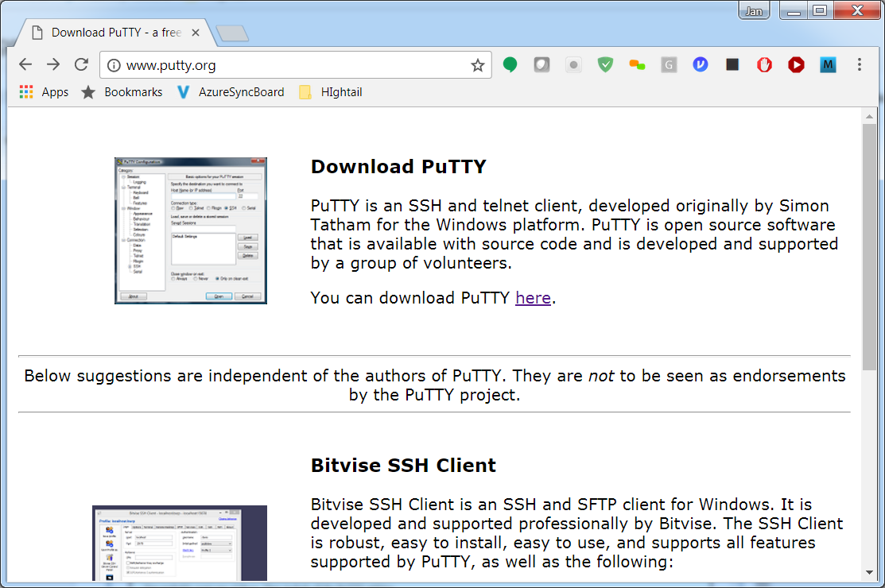Bookmark this page with the star icon
Image resolution: width=885 pixels, height=588 pixels.
click(x=478, y=65)
